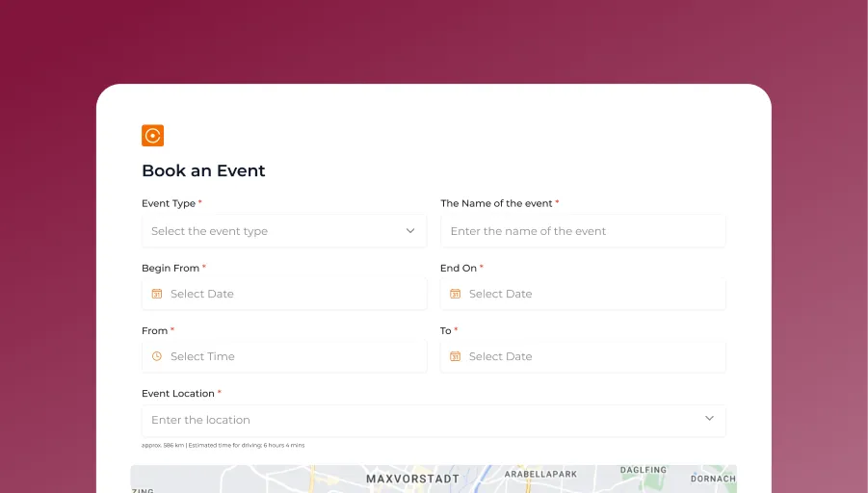Viewport: 868px width, 493px height.
Task: Click the calendar icon in To field
Action: coord(456,356)
